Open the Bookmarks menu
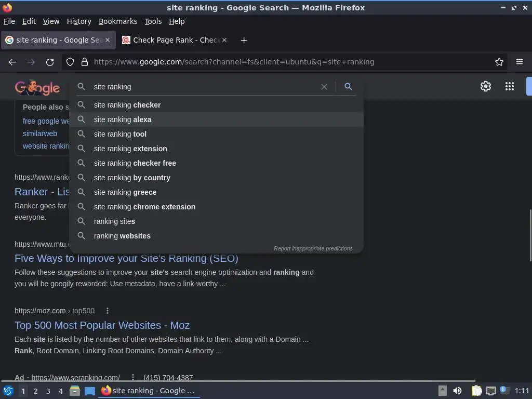Viewport: 532px width, 399px height. (x=118, y=21)
